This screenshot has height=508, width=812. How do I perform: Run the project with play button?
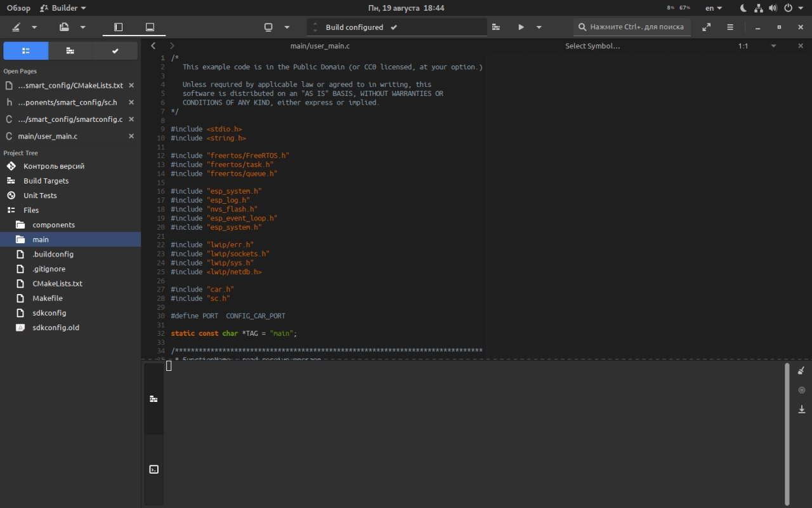[x=521, y=27]
